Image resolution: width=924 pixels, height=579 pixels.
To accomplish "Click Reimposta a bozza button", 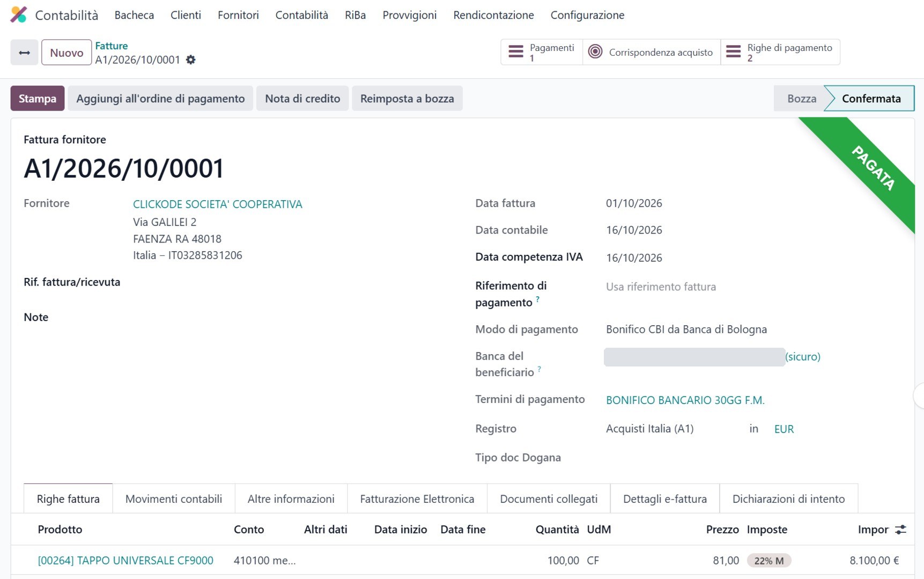I will click(x=407, y=98).
